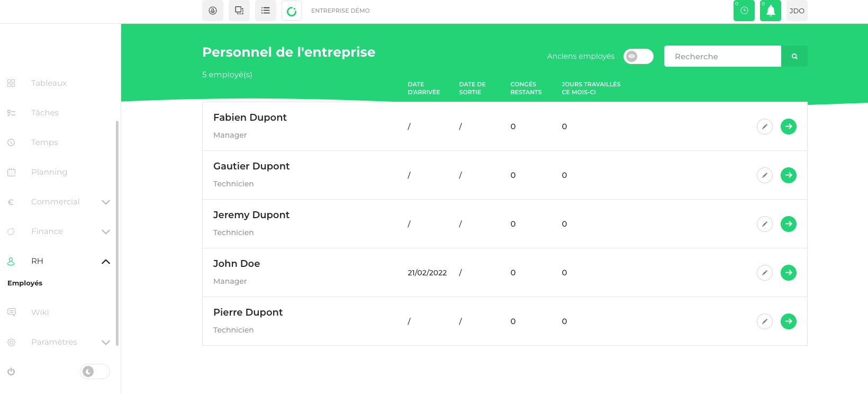Select the Employés submenu link

tap(25, 283)
